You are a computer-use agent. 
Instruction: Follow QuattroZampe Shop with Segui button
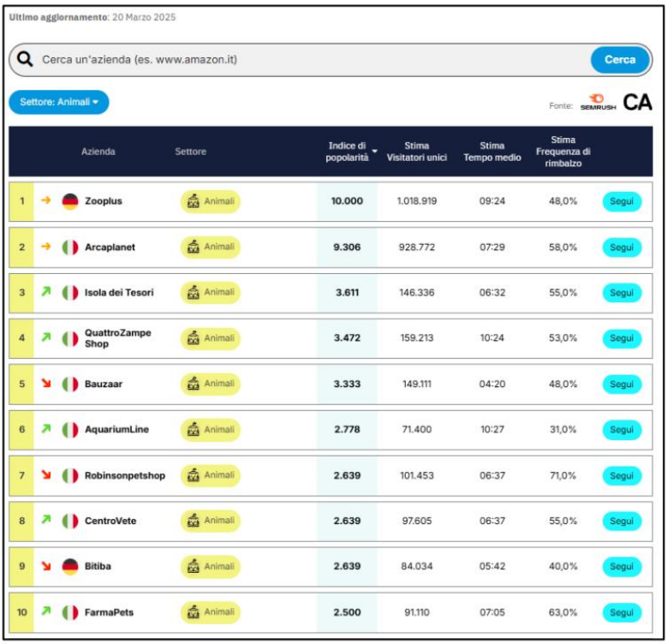click(x=622, y=338)
